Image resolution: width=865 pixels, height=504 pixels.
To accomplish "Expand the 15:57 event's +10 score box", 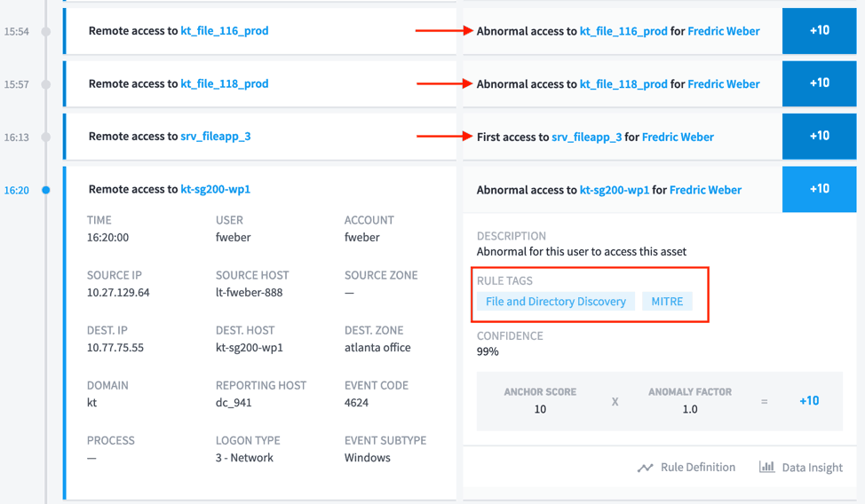I will click(819, 83).
